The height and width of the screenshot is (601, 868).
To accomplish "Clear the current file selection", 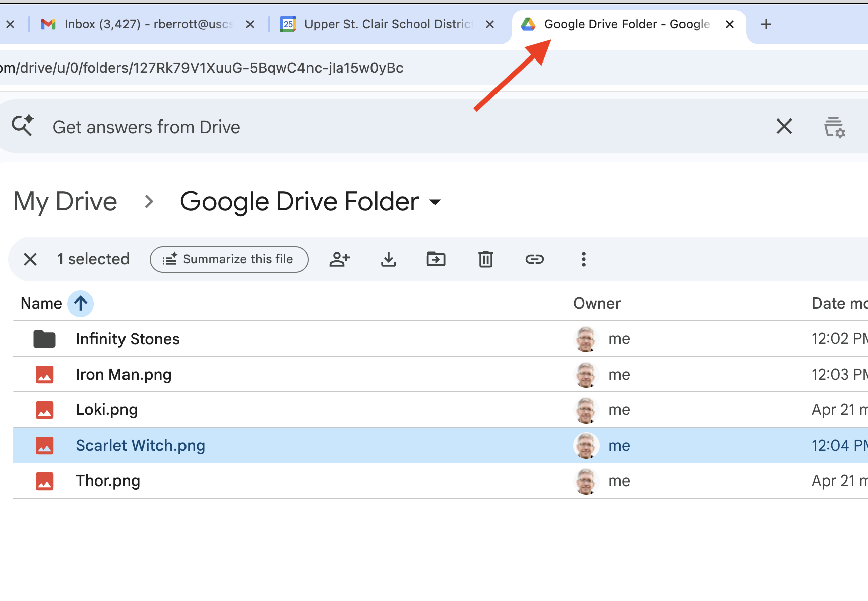I will click(30, 259).
